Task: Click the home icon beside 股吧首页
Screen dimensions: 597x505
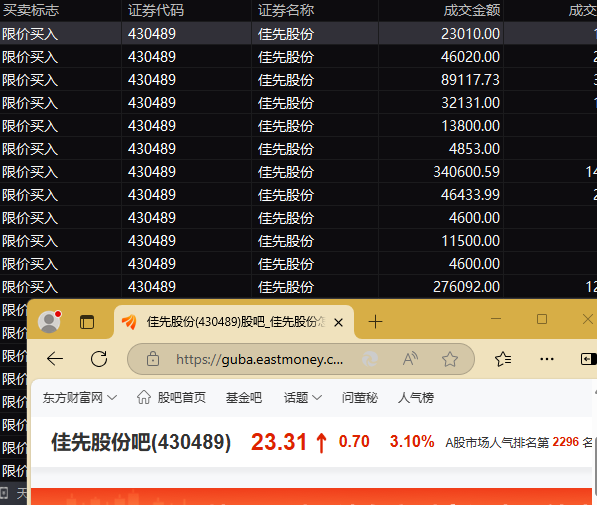Action: coord(144,397)
